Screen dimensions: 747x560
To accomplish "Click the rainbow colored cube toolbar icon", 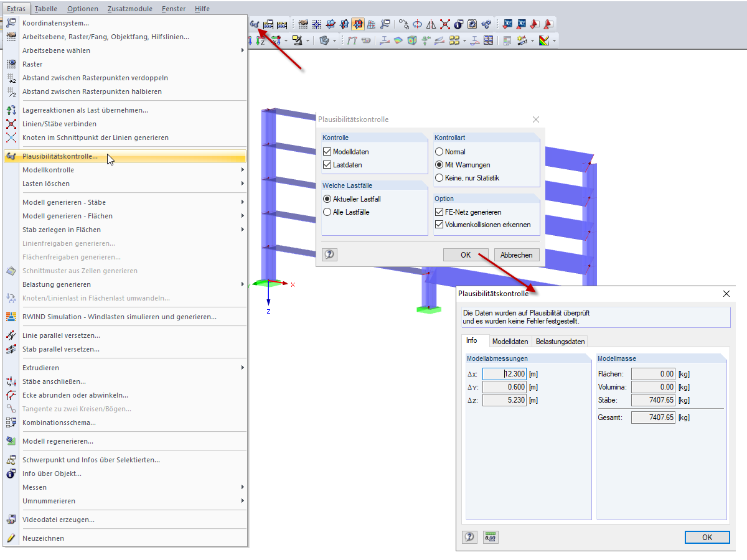I will coord(411,40).
